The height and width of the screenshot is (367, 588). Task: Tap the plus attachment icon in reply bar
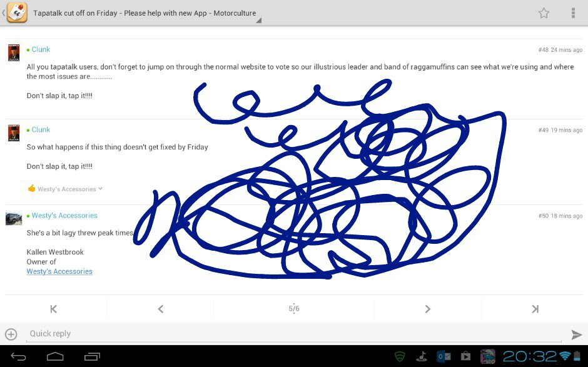[11, 334]
